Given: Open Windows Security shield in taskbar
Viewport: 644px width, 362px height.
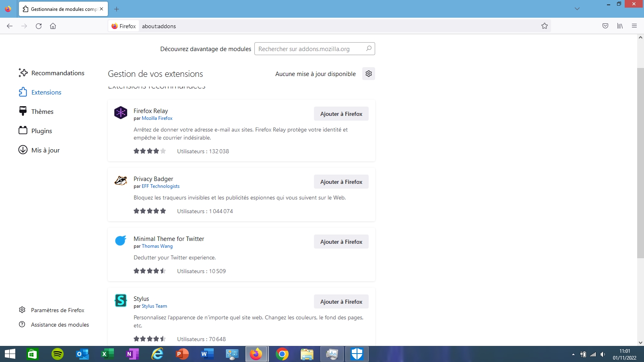Looking at the screenshot, I should 357,354.
